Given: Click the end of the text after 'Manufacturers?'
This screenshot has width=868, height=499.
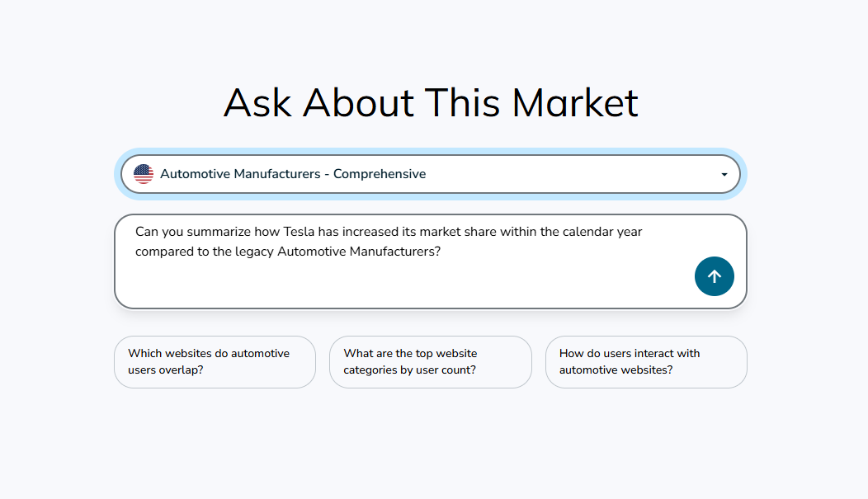Looking at the screenshot, I should click(x=441, y=252).
